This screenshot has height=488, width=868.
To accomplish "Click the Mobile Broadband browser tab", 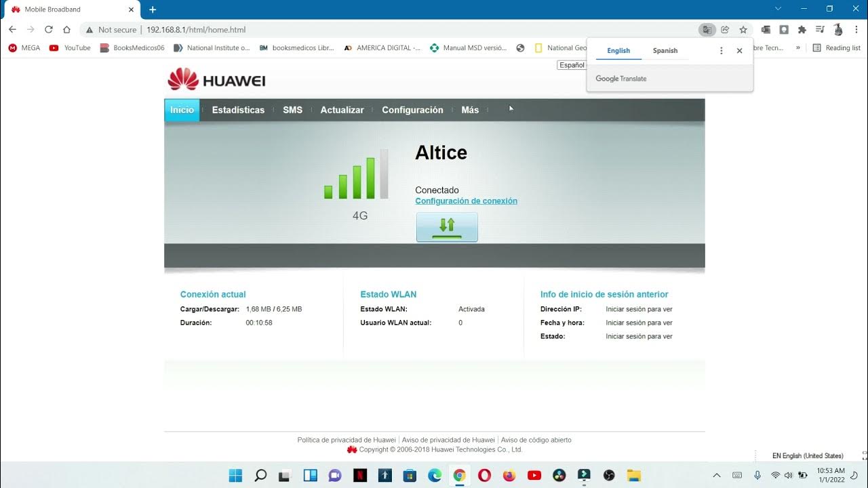I will coord(71,9).
